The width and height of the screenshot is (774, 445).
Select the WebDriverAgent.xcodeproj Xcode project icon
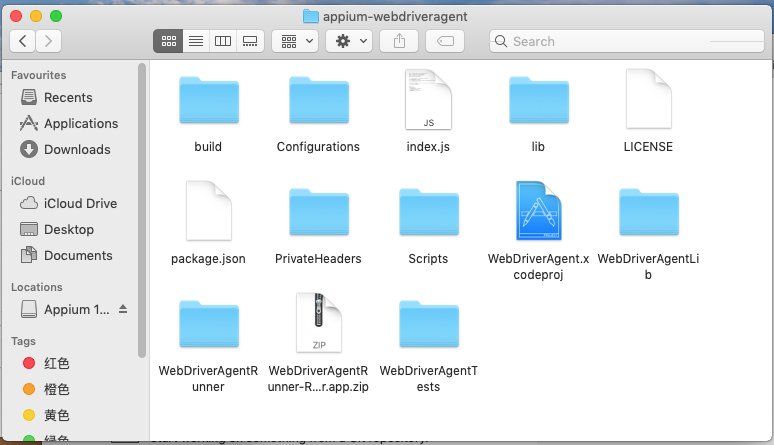[539, 211]
